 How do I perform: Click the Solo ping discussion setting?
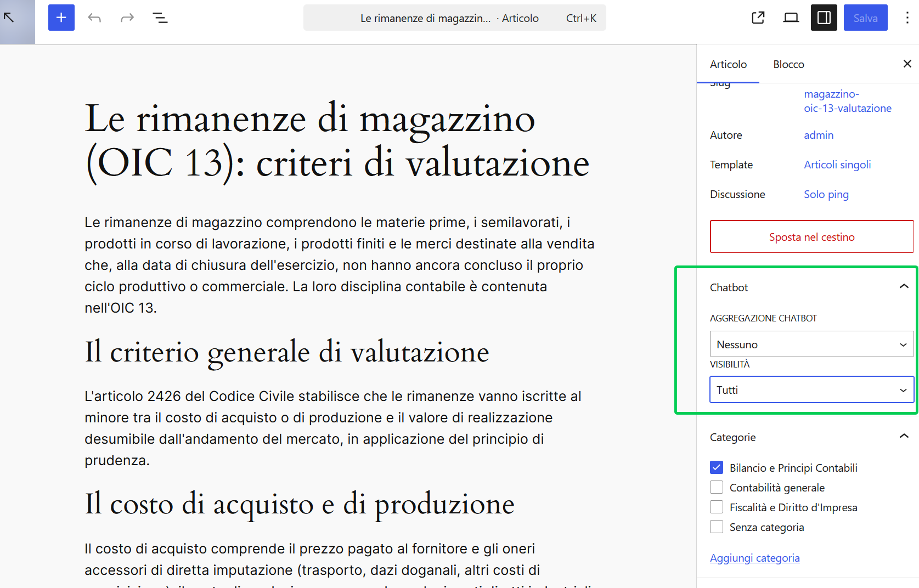coord(826,194)
